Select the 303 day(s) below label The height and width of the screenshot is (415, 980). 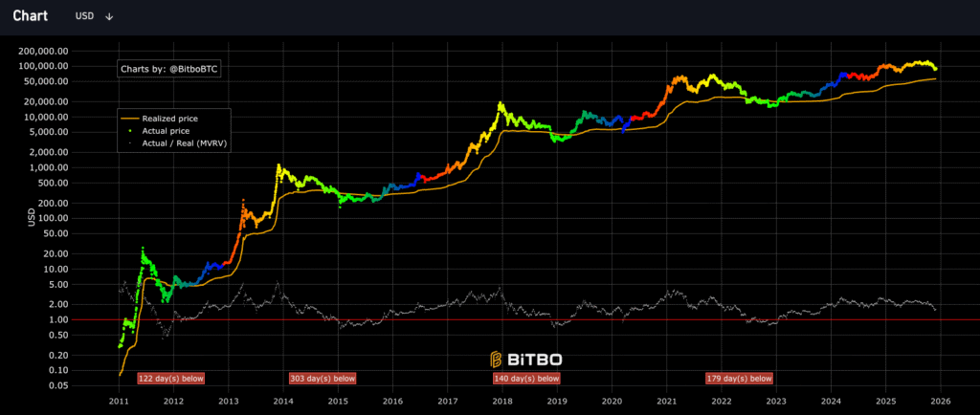(x=323, y=379)
